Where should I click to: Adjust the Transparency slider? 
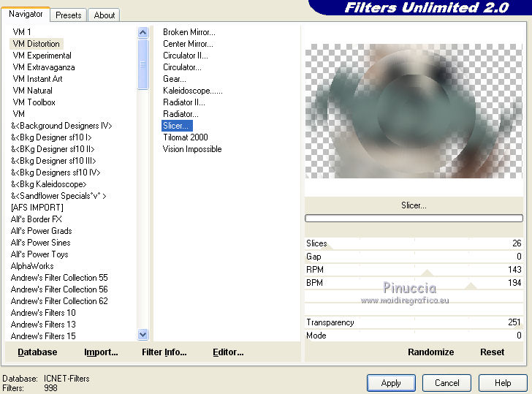[414, 322]
